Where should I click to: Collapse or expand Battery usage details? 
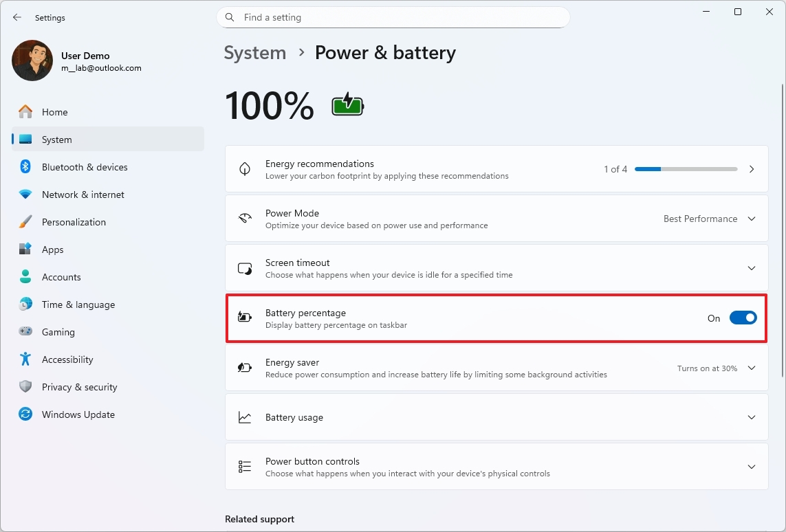click(751, 417)
